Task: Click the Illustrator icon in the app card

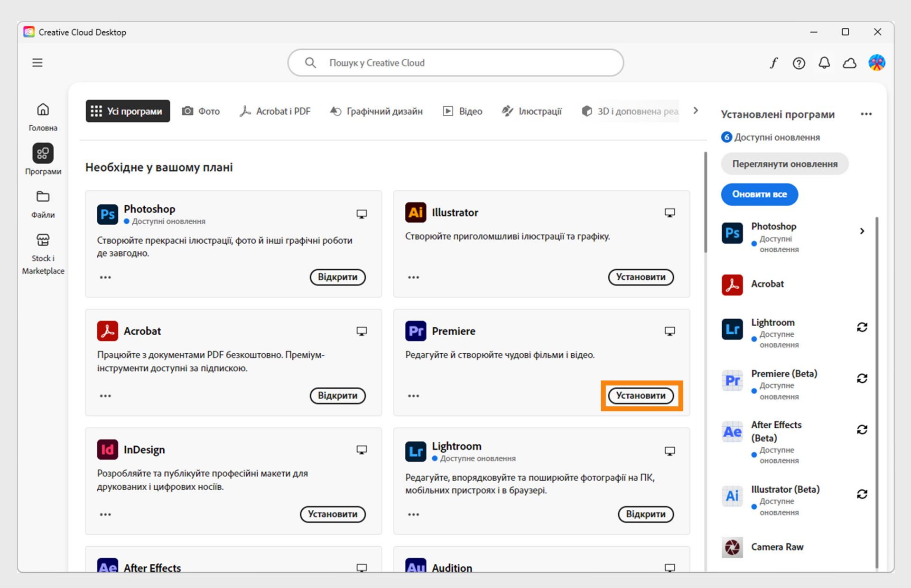Action: pos(416,212)
